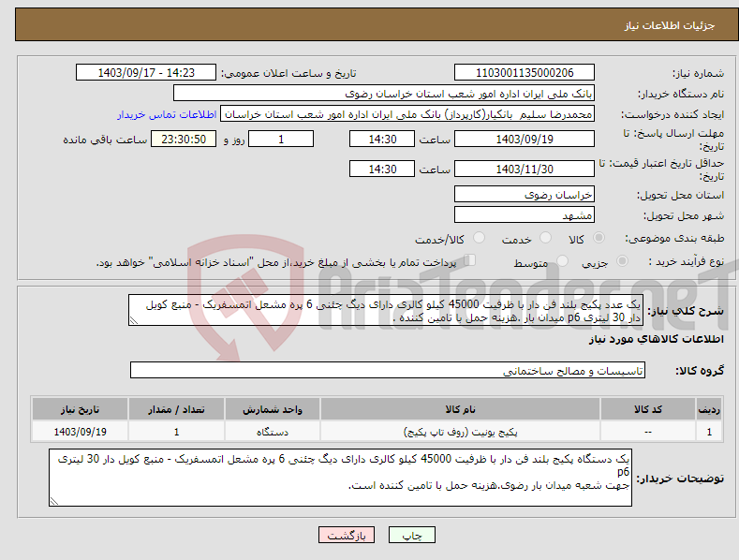The image size is (739, 560).
Task: Click the table date cell 1403/09/19
Action: click(x=80, y=432)
